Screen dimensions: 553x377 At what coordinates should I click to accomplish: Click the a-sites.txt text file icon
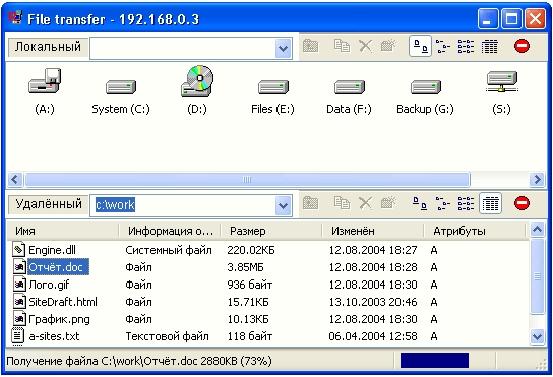[18, 336]
